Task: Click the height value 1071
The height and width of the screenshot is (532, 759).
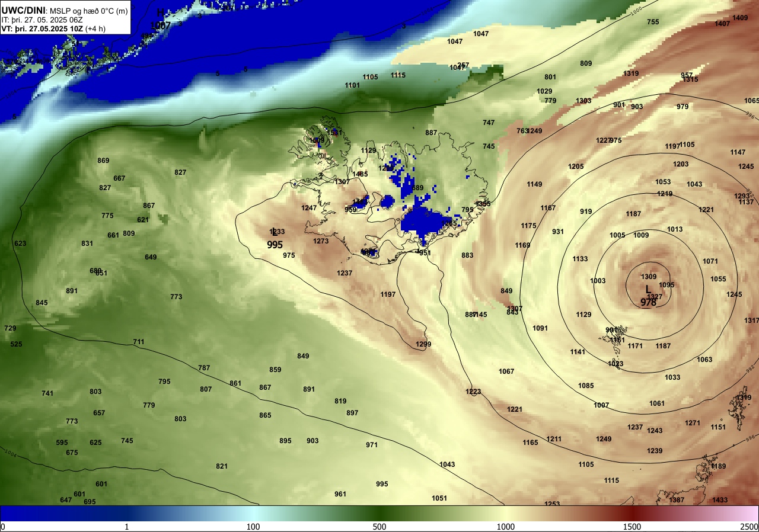Action: [710, 261]
